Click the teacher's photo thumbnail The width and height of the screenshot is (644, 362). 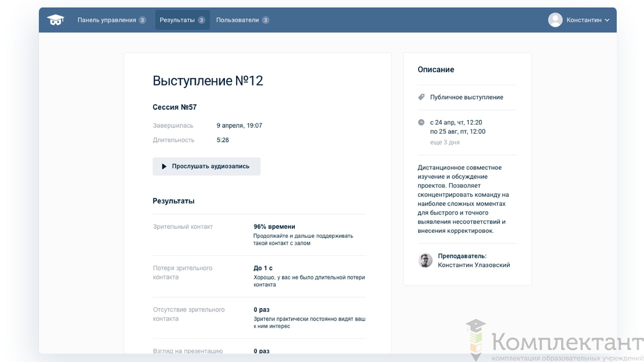425,261
